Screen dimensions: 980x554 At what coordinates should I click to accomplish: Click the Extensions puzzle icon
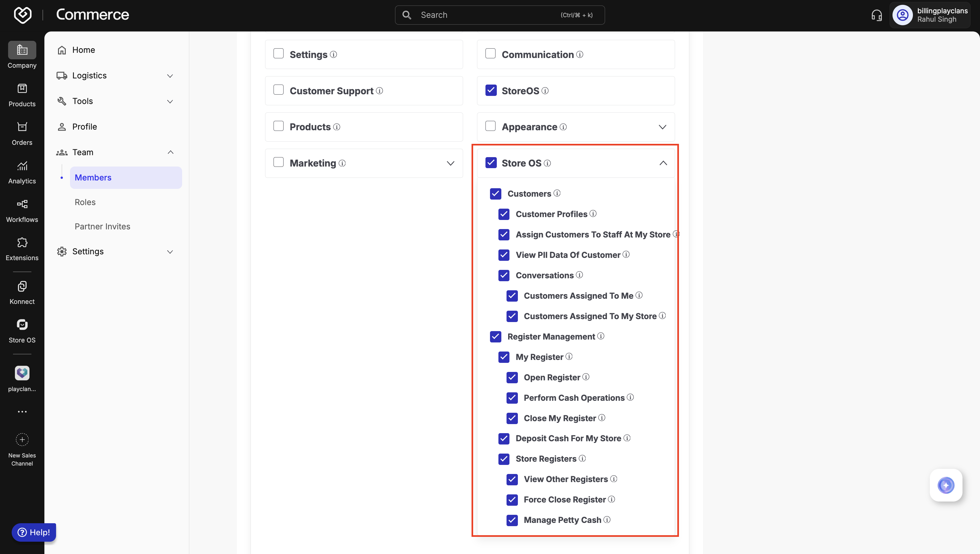tap(22, 242)
